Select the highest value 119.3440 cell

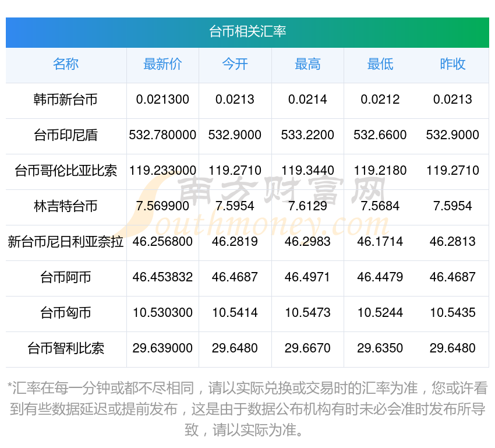click(x=307, y=171)
